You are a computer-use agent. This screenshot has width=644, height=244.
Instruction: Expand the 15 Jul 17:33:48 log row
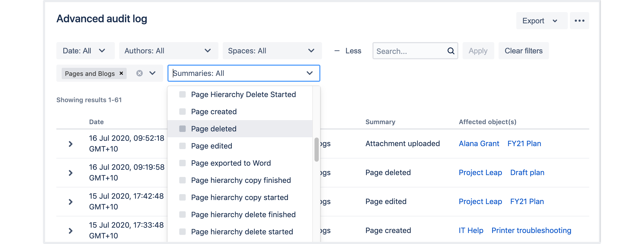point(71,231)
